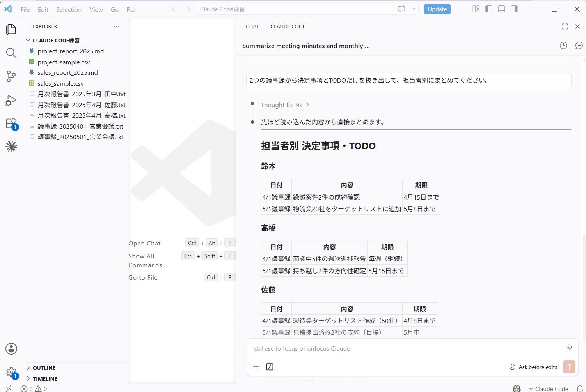Image resolution: width=586 pixels, height=392 pixels.
Task: Open sales_sample.csv file
Action: [x=60, y=83]
